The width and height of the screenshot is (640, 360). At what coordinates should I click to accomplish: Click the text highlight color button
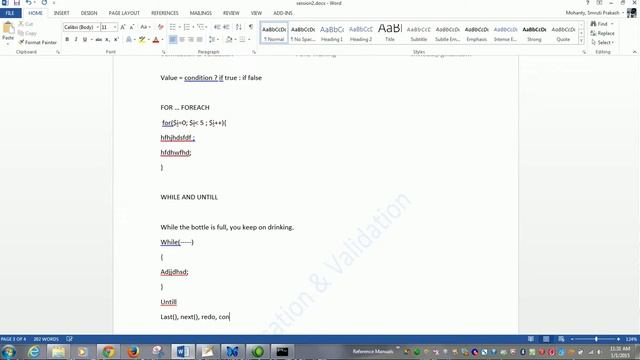pos(142,40)
